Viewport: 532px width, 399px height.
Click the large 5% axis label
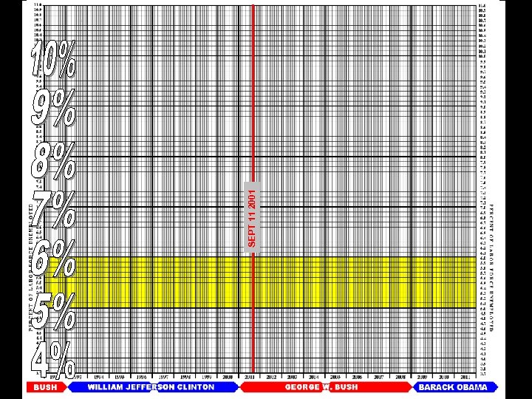[x=53, y=312]
